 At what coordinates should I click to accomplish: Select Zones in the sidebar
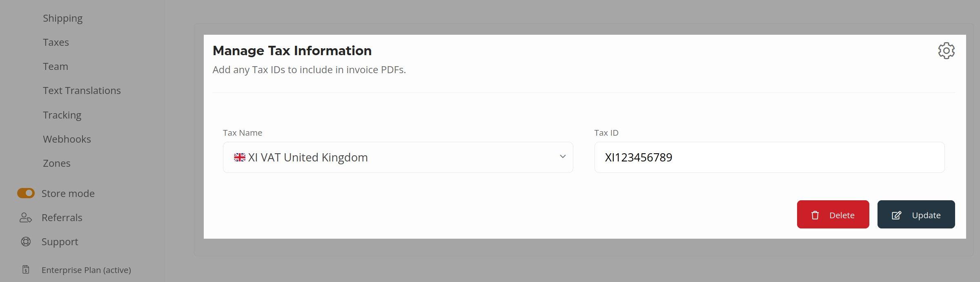[57, 163]
